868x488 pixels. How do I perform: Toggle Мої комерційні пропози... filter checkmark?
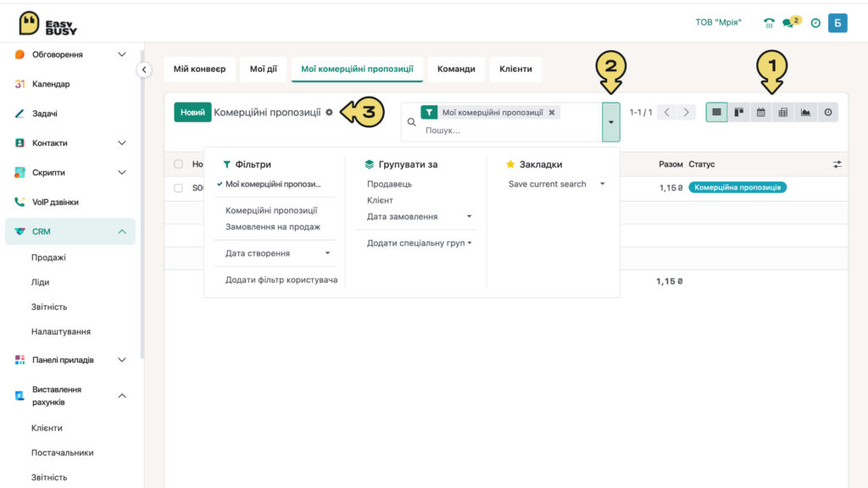[x=274, y=184]
